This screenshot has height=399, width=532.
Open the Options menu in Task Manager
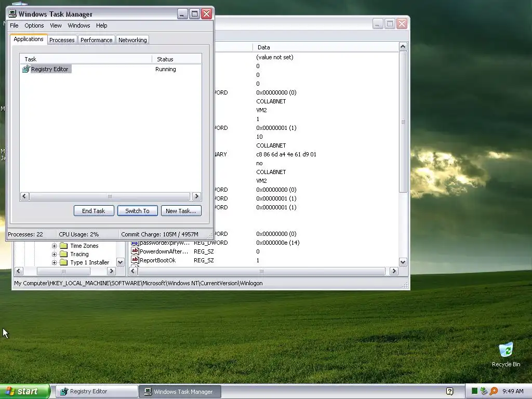(x=34, y=25)
